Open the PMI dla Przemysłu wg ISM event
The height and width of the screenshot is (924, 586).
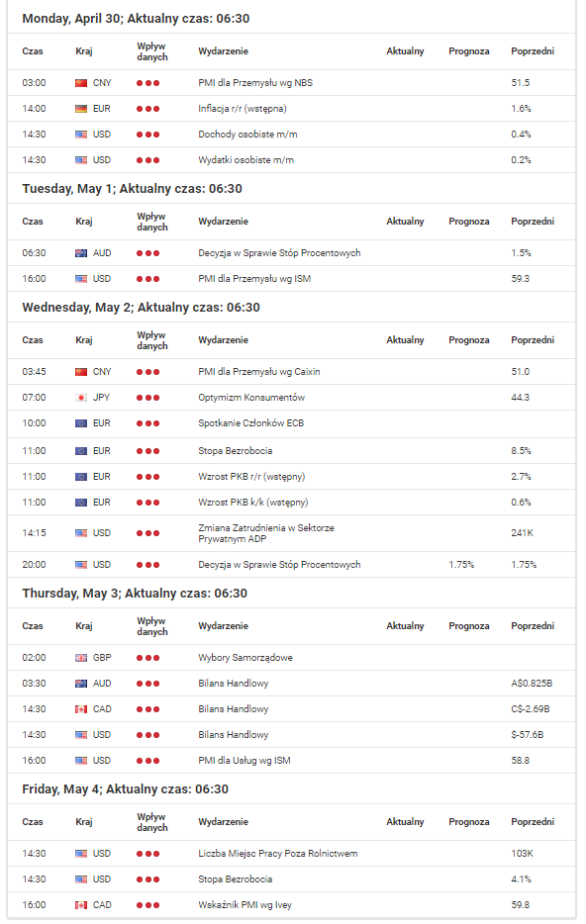pyautogui.click(x=254, y=279)
